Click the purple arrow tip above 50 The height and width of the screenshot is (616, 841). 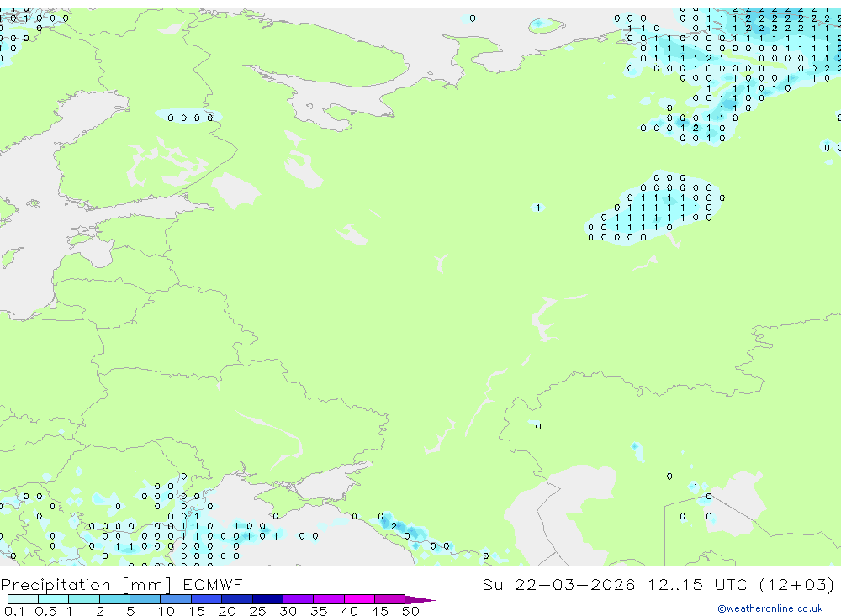pyautogui.click(x=420, y=600)
